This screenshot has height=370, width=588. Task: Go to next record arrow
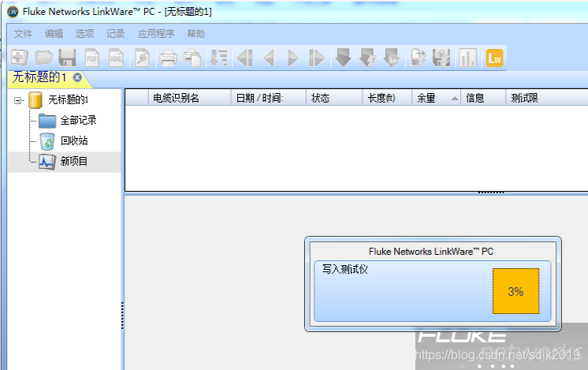(293, 58)
